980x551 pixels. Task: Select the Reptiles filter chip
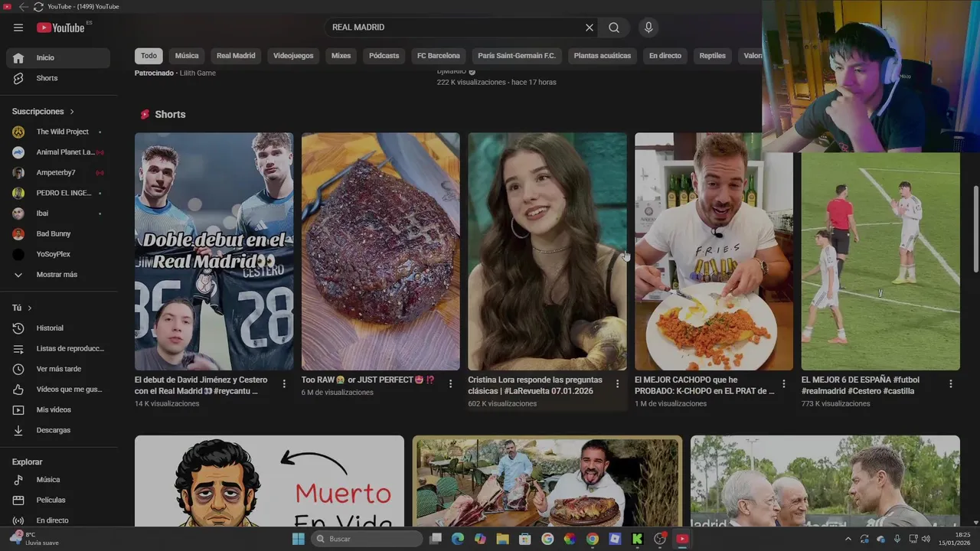click(x=712, y=56)
